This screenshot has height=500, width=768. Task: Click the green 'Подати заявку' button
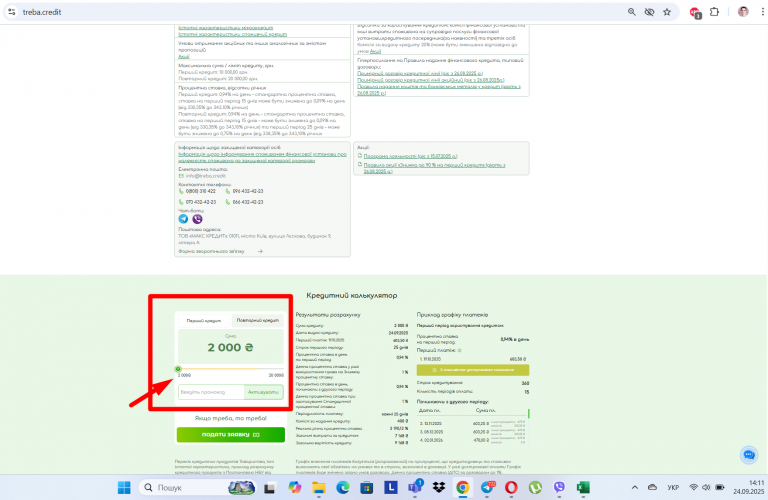(231, 435)
